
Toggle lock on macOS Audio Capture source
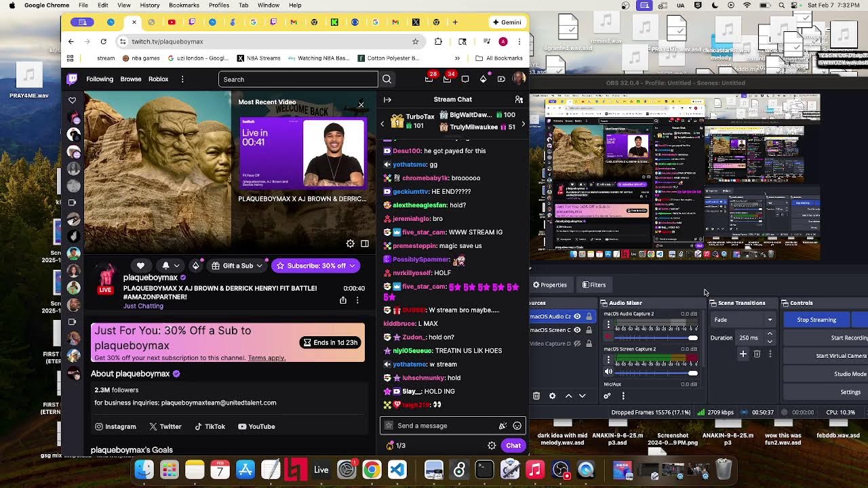589,317
